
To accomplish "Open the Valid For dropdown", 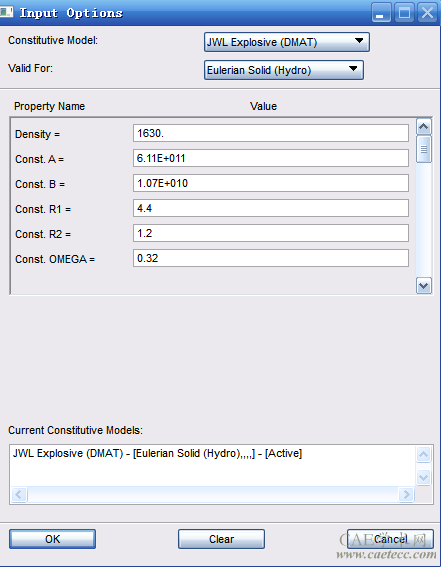I will 284,70.
